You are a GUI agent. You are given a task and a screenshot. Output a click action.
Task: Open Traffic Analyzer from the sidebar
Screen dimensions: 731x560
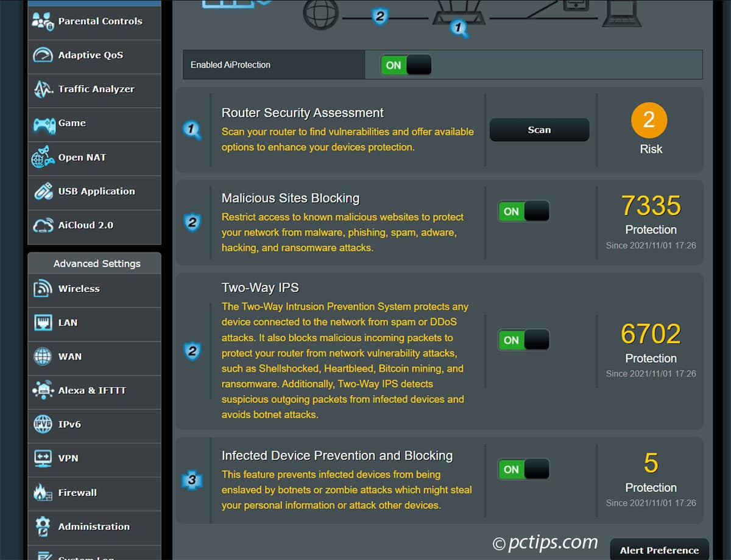click(43, 89)
